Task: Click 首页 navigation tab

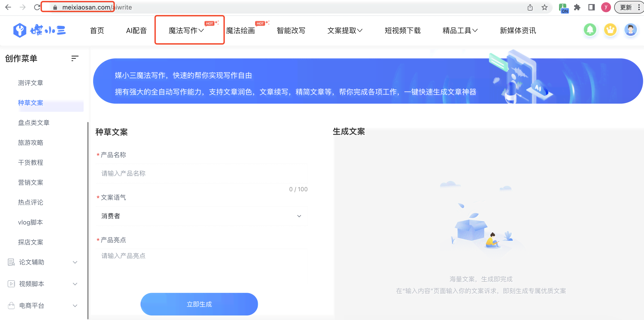Action: (97, 30)
